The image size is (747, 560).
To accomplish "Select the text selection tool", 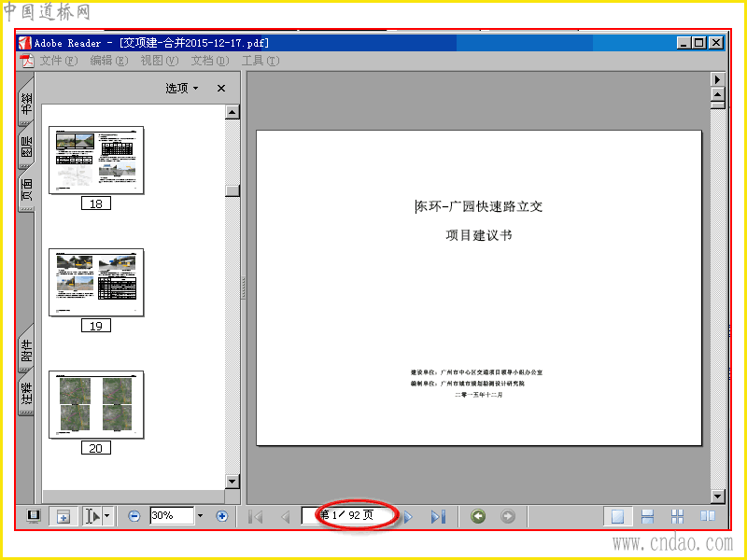I will pos(92,516).
